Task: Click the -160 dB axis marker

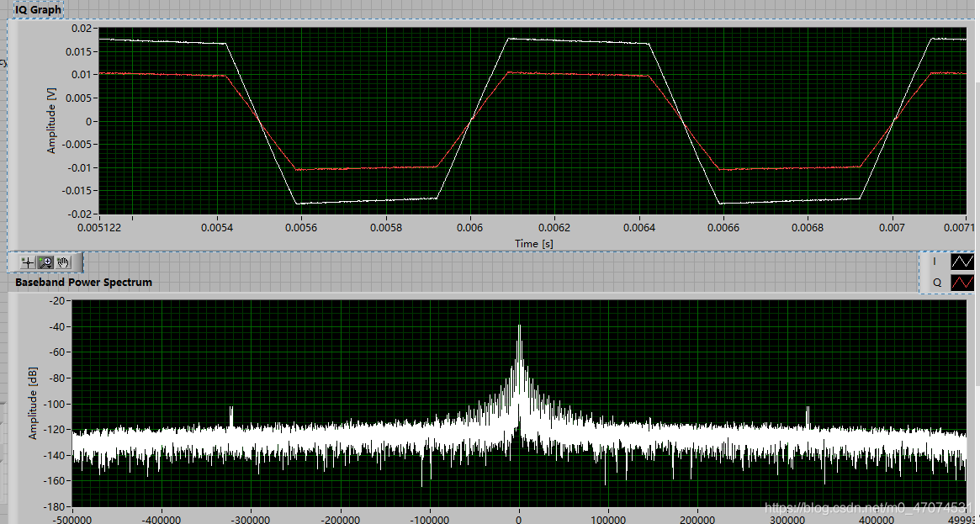Action: [x=55, y=480]
